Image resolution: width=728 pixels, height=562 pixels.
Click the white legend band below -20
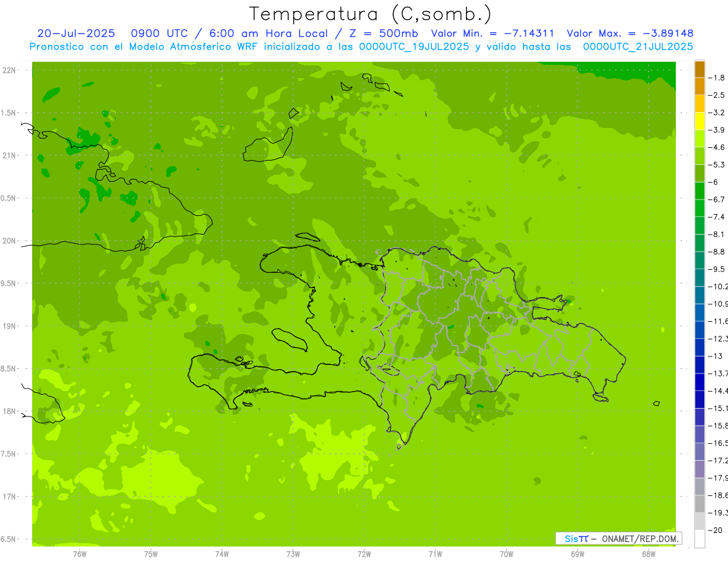(x=699, y=539)
